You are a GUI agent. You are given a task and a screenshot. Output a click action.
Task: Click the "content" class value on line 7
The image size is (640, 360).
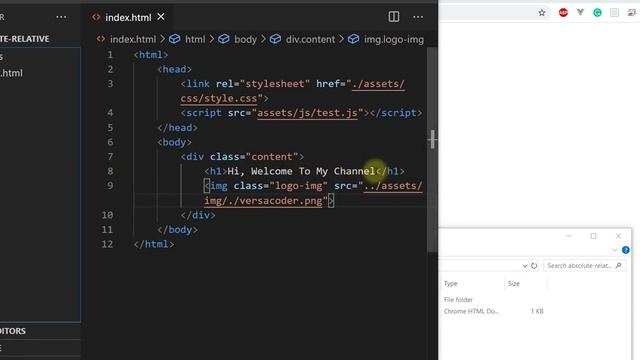pyautogui.click(x=272, y=157)
